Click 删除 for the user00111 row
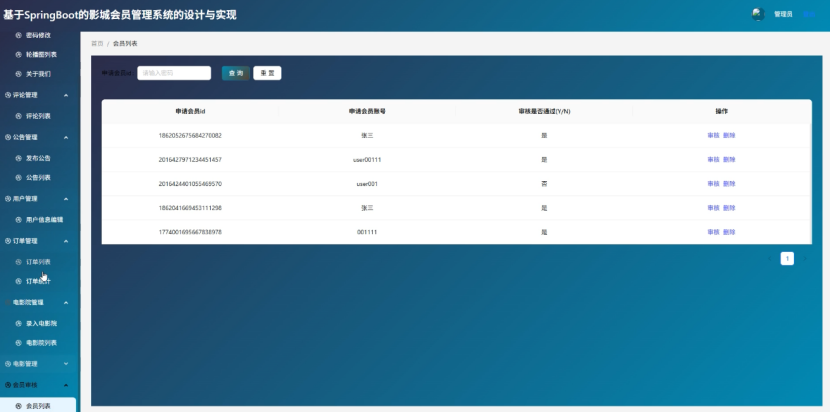830x412 pixels. click(729, 159)
